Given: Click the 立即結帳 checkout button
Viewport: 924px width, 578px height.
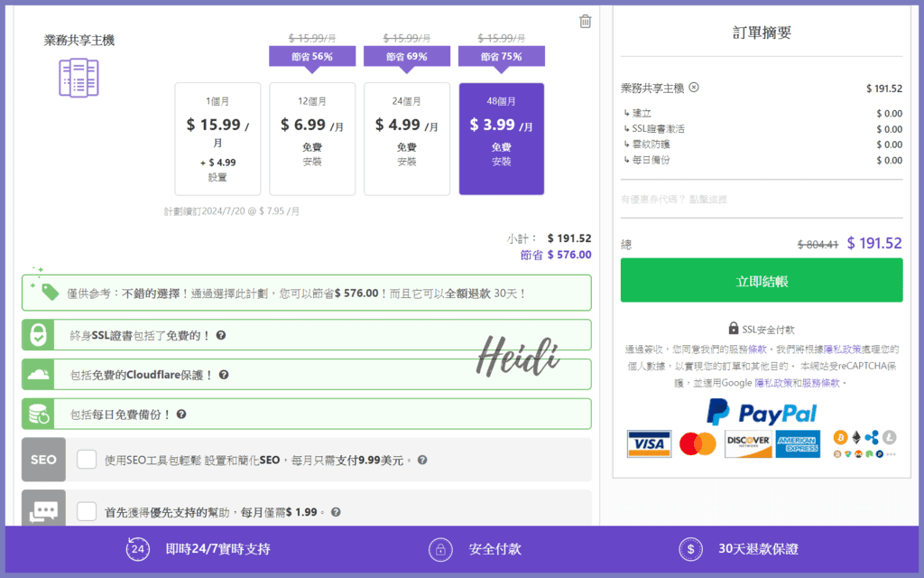Looking at the screenshot, I should pyautogui.click(x=762, y=280).
